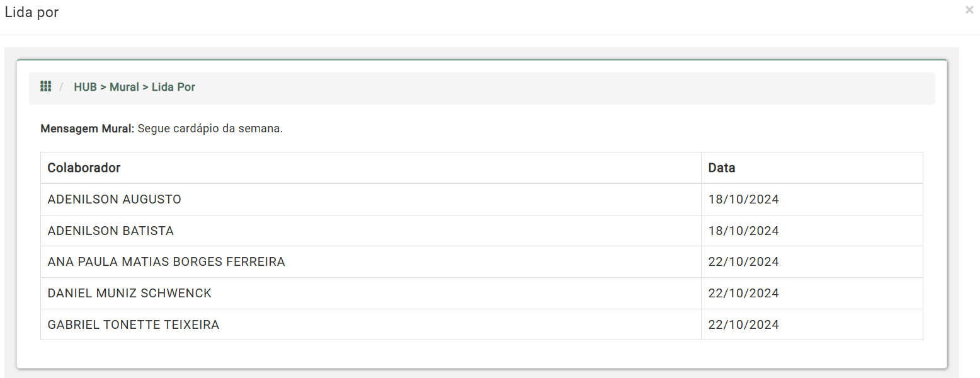Close the Lida por dialog
This screenshot has width=980, height=378.
pyautogui.click(x=969, y=10)
